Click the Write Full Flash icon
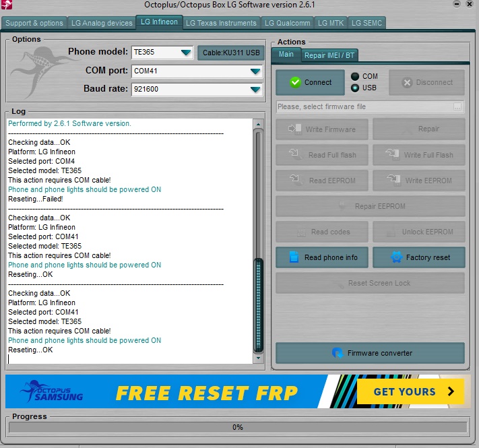 [393, 154]
